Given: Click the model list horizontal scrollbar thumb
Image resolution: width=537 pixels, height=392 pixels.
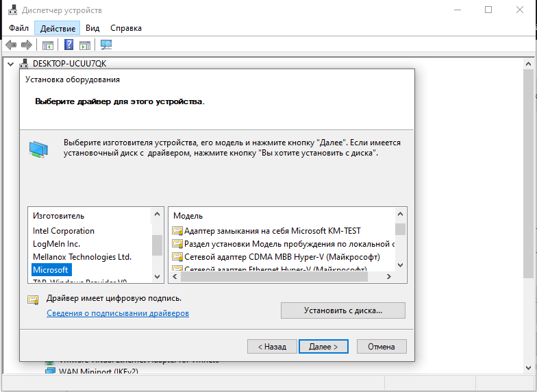Looking at the screenshot, I should click(x=274, y=277).
